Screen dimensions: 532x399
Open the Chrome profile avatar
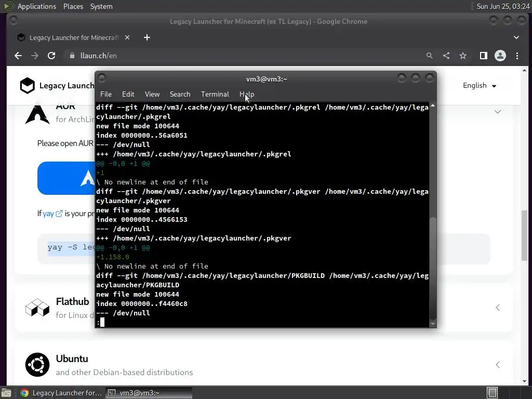click(500, 56)
